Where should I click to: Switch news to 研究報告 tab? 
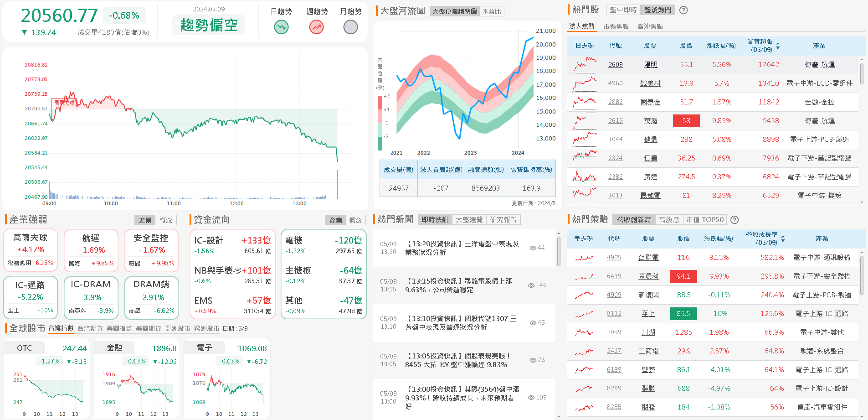click(503, 220)
